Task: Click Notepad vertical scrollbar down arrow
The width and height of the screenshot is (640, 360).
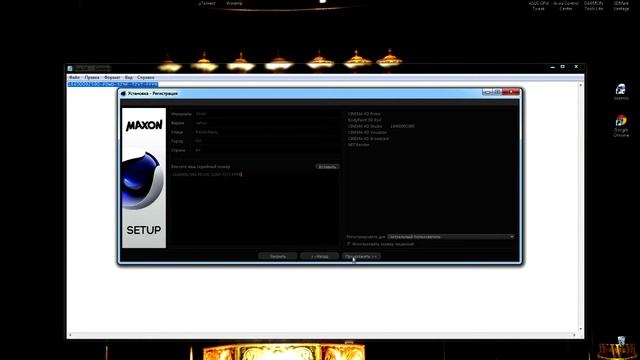Action: 581,329
